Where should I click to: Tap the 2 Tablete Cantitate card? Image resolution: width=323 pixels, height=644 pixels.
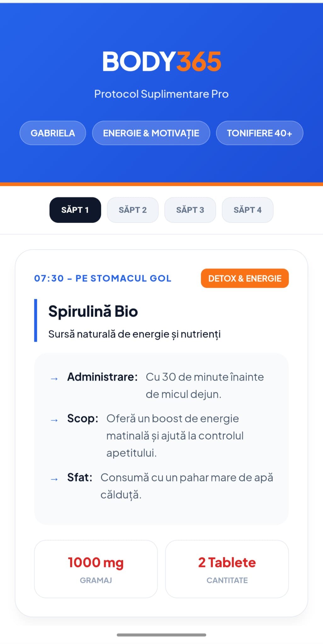227,569
